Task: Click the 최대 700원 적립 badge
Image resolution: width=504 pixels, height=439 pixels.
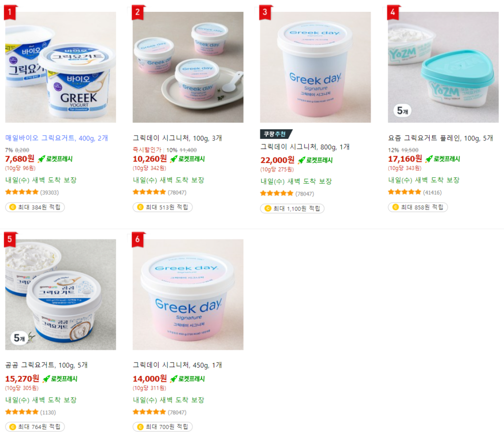Action: point(162,427)
